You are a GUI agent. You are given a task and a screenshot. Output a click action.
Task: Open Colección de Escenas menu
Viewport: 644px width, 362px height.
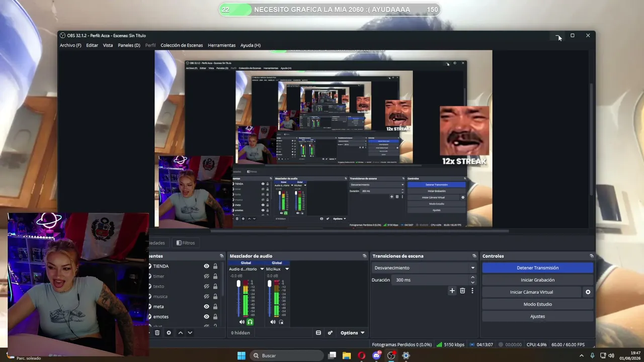(x=182, y=45)
